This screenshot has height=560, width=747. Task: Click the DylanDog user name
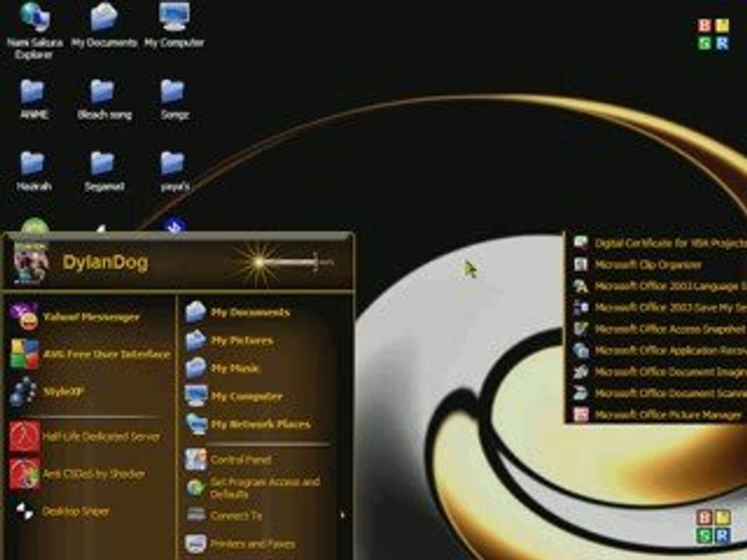click(x=105, y=262)
